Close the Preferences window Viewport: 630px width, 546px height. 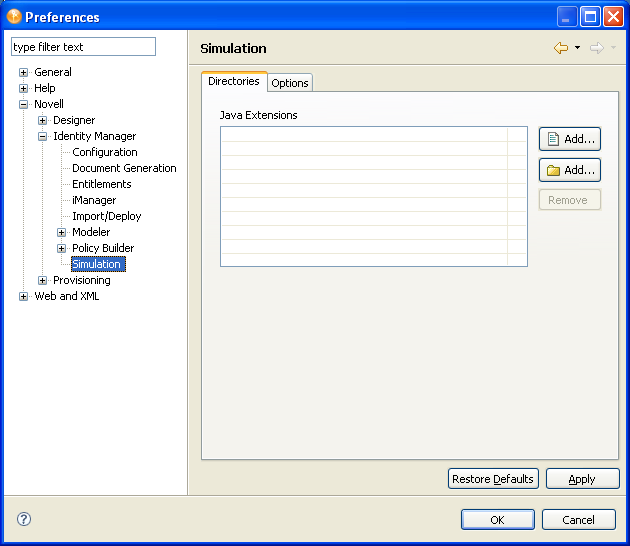coord(614,17)
